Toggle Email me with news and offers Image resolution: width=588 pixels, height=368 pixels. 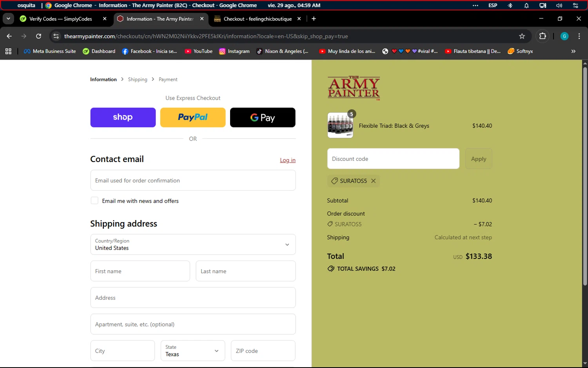[94, 200]
